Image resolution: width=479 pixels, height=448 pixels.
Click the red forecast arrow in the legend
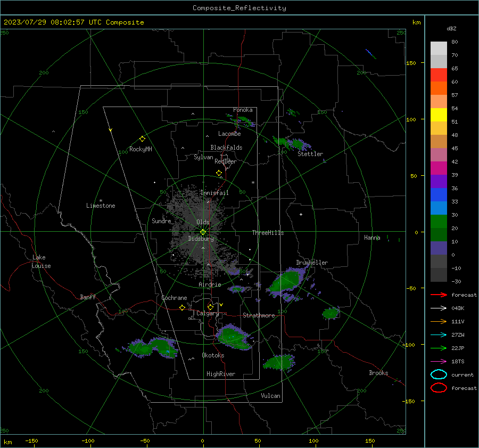point(439,295)
